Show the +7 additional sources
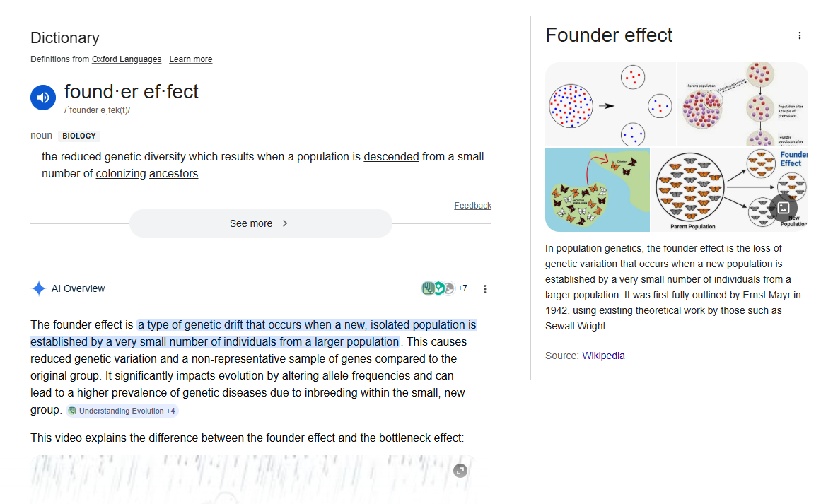This screenshot has height=504, width=833. 462,288
